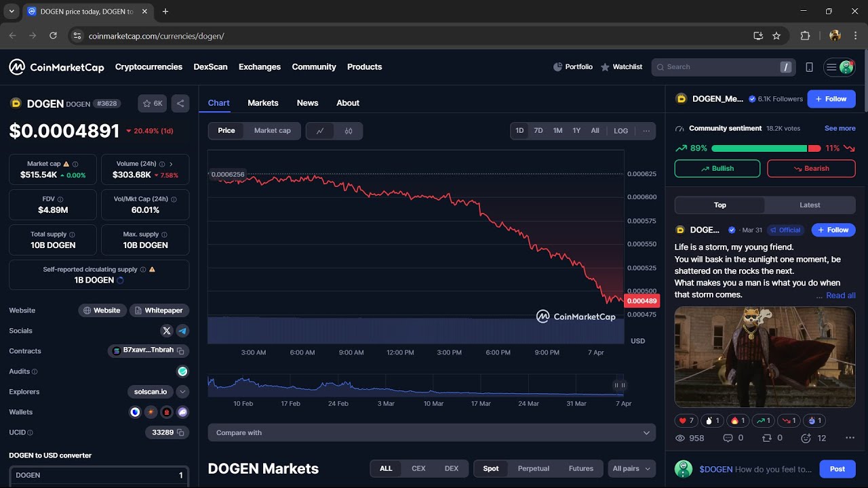Vote Bullish on community sentiment
This screenshot has height=488, width=868.
(x=717, y=169)
